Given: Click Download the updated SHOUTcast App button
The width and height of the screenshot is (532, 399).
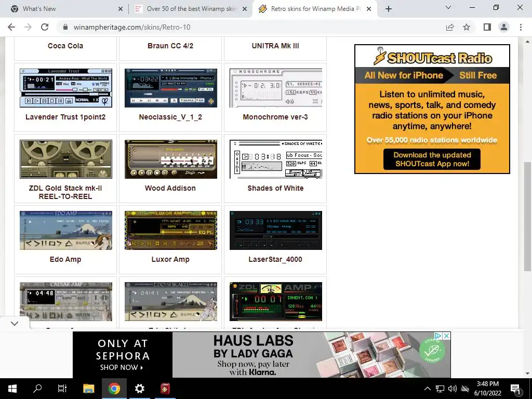Looking at the screenshot, I should [432, 159].
